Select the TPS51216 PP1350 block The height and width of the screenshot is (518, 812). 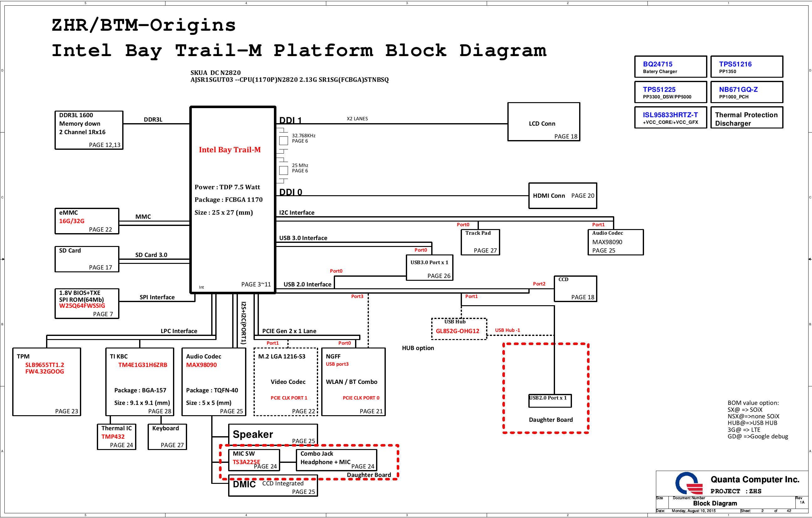[747, 67]
